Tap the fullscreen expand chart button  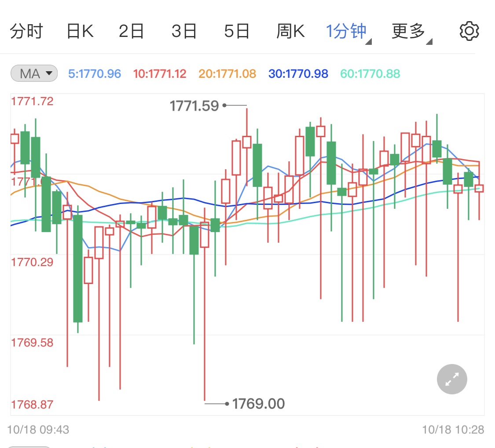coord(452,379)
